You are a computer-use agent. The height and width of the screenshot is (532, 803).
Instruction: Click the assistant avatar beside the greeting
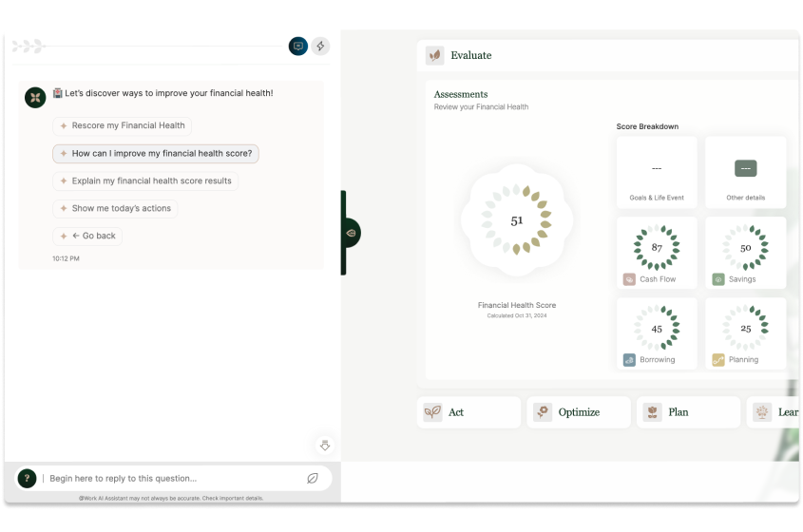[35, 97]
